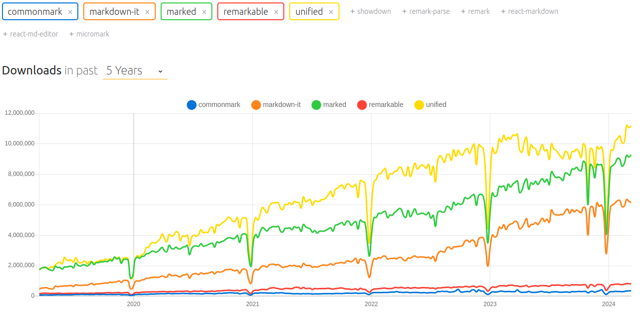This screenshot has height=315, width=644.
Task: Open the unified package page
Action: coord(310,11)
